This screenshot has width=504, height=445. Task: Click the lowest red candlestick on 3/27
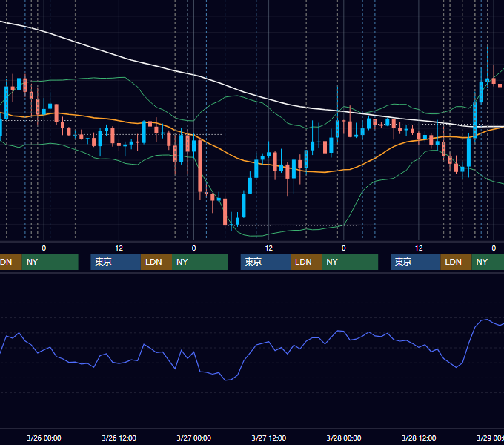pyautogui.click(x=225, y=212)
